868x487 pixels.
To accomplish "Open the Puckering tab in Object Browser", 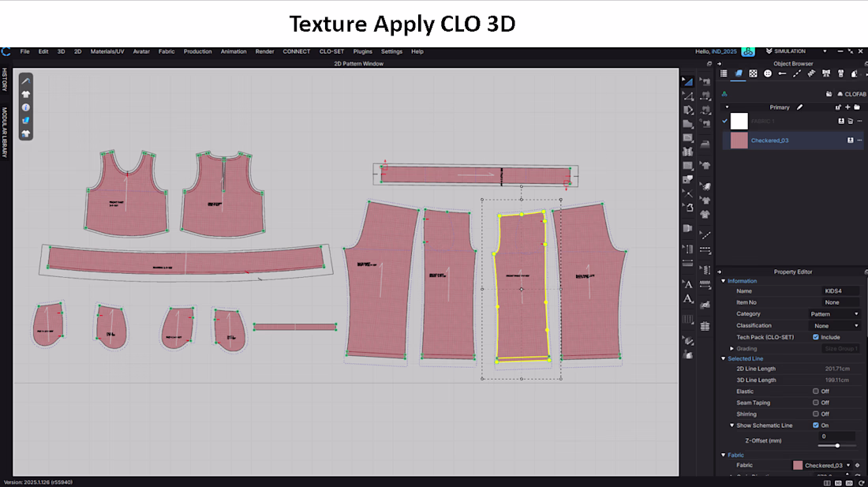I will click(x=811, y=73).
